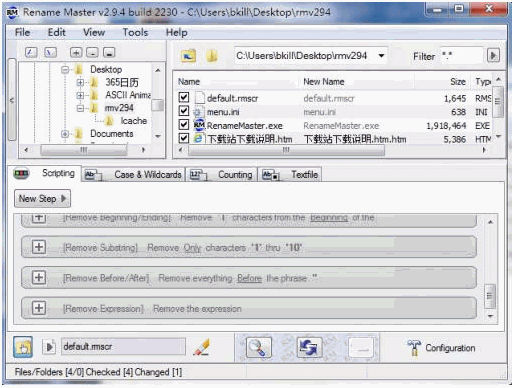Toggle the RenameMaster.exe checkbox
The width and height of the screenshot is (512, 388).
tap(184, 125)
